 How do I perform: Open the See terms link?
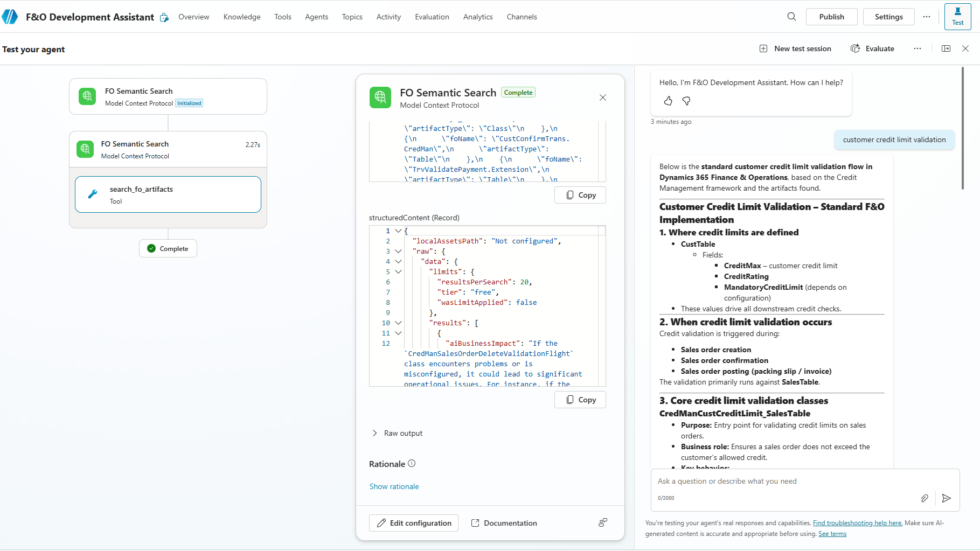point(832,534)
